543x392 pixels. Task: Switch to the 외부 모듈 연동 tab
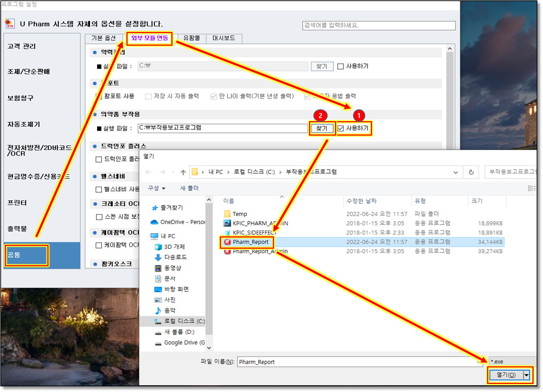point(150,38)
